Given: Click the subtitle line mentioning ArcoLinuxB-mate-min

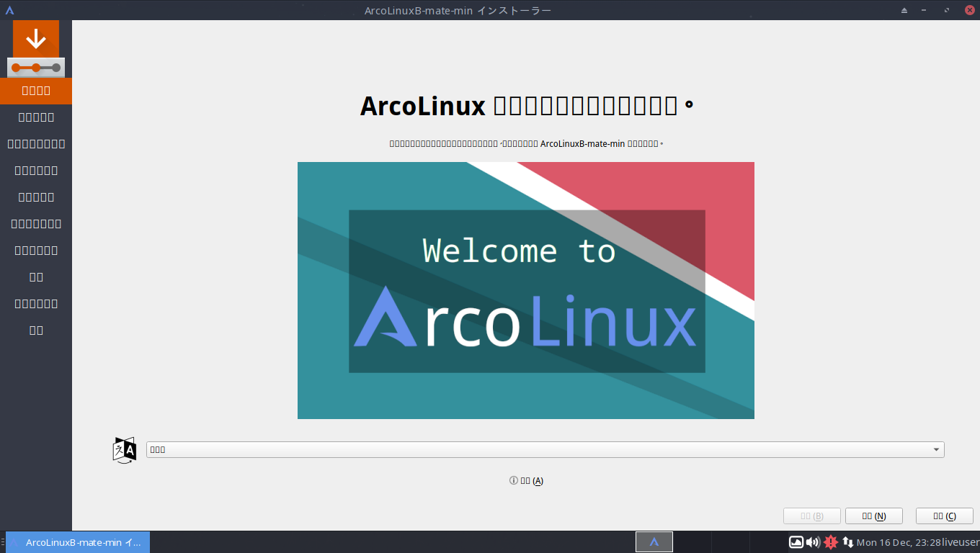Looking at the screenshot, I should click(526, 144).
